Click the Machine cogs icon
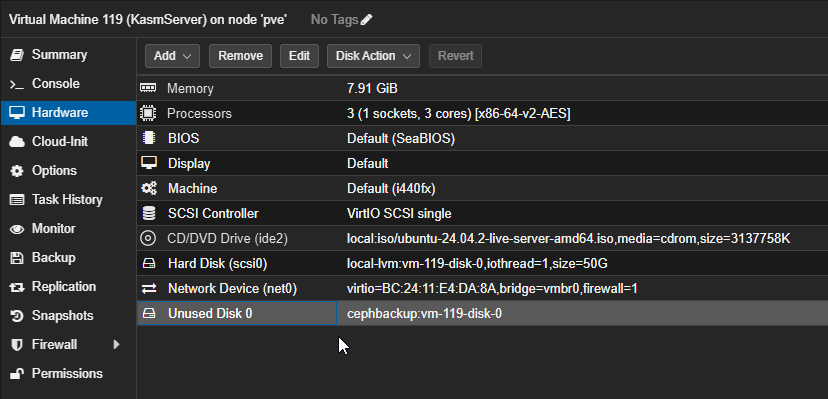 click(x=148, y=188)
